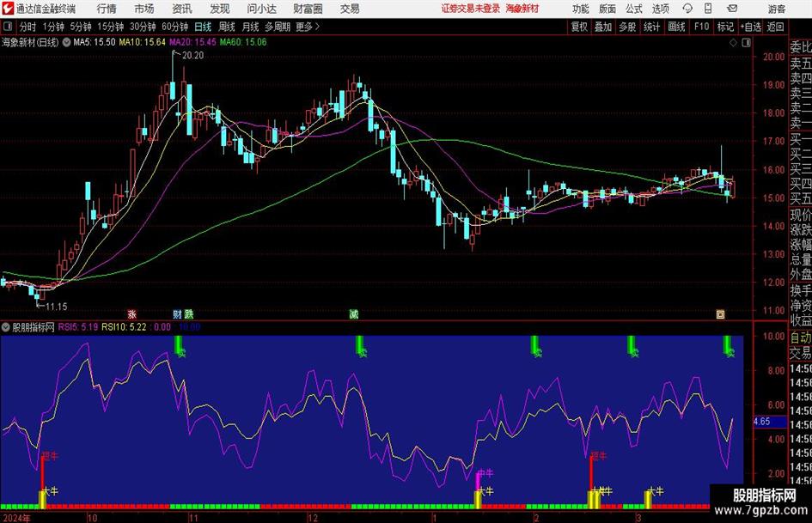Click the 标记 toolbar button
This screenshot has width=812, height=523.
click(x=725, y=27)
